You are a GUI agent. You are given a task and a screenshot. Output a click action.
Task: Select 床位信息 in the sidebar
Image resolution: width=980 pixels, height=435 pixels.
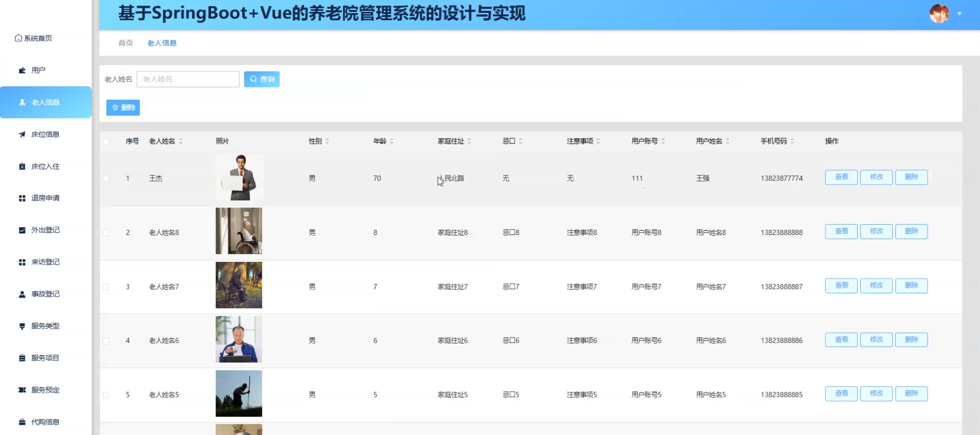[46, 134]
